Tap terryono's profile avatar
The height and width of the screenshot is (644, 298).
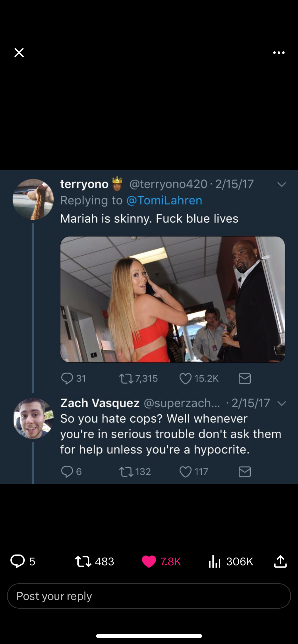tap(33, 199)
